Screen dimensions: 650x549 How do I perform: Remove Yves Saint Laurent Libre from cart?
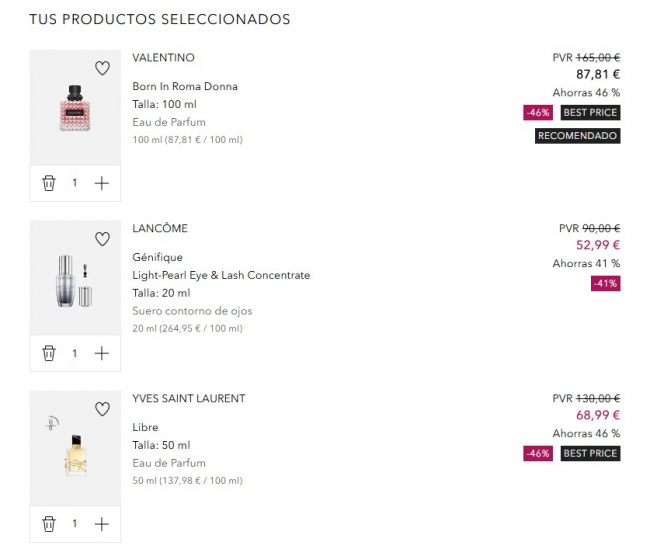(49, 523)
